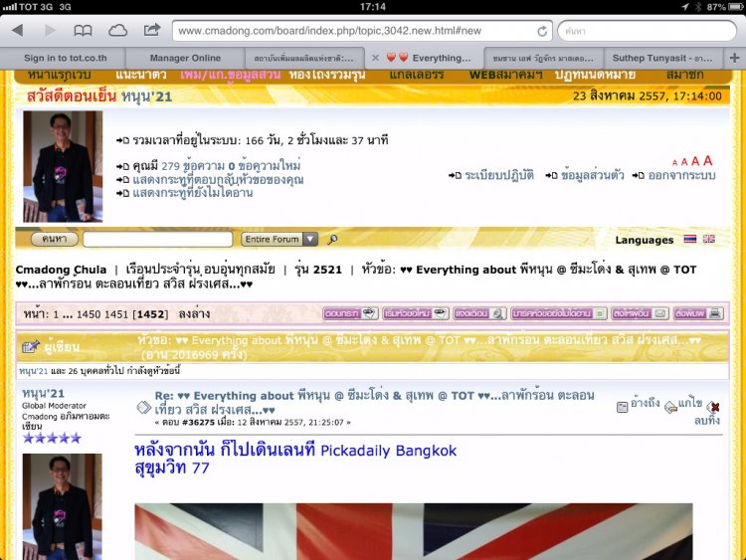Image resolution: width=746 pixels, height=560 pixels.
Task: Focus the forum search text field
Action: tap(157, 239)
